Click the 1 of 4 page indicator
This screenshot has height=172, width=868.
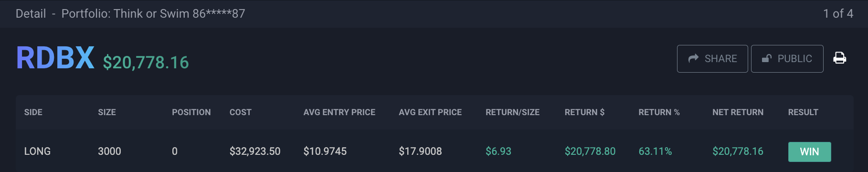point(838,13)
